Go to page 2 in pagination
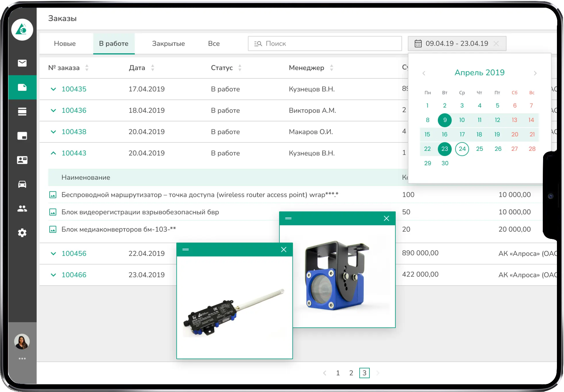 351,373
